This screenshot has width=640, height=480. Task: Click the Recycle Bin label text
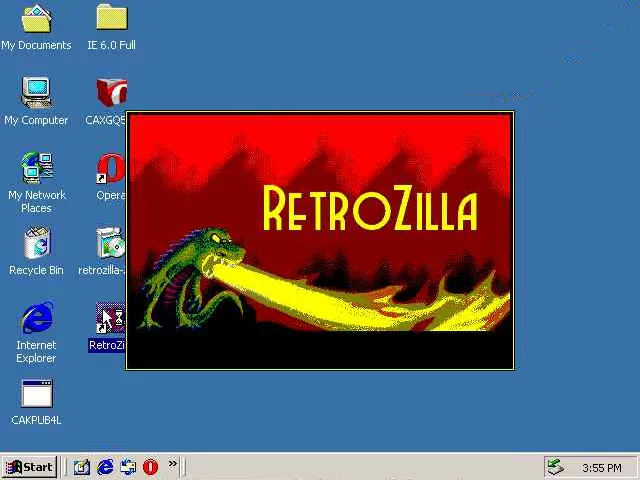click(36, 270)
